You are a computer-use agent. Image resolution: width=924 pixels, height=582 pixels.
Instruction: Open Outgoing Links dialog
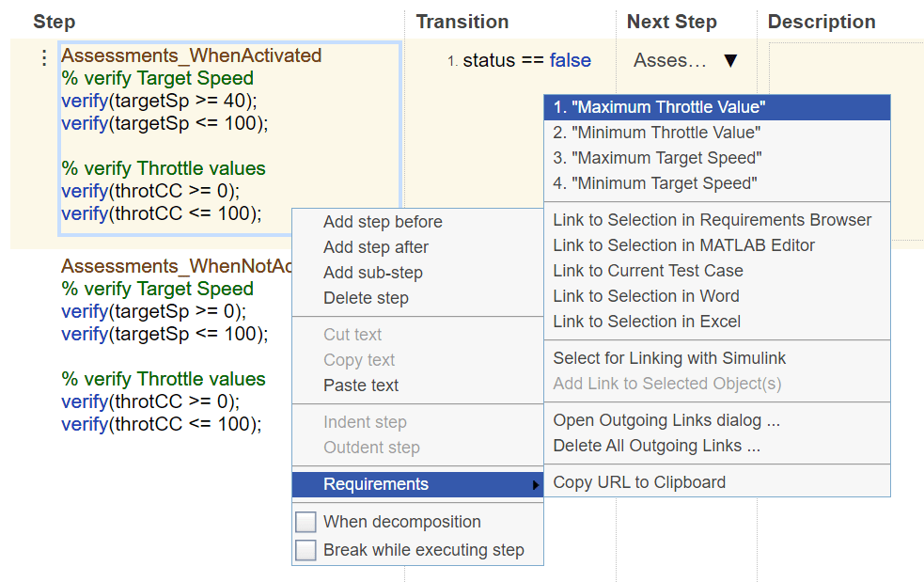(666, 420)
